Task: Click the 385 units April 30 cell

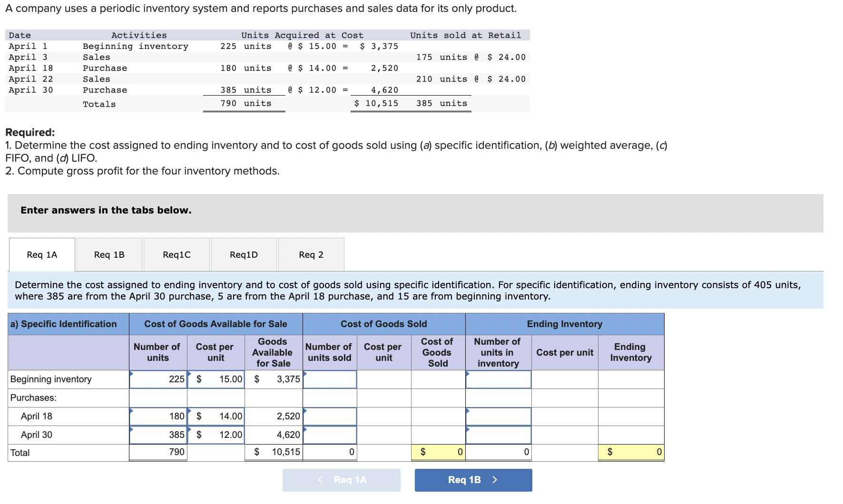Action: click(x=157, y=434)
